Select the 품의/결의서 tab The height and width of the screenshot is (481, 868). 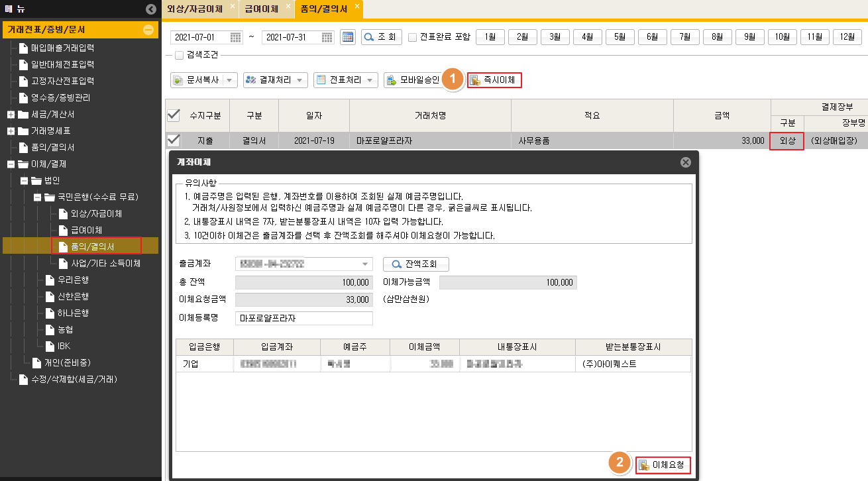[324, 8]
